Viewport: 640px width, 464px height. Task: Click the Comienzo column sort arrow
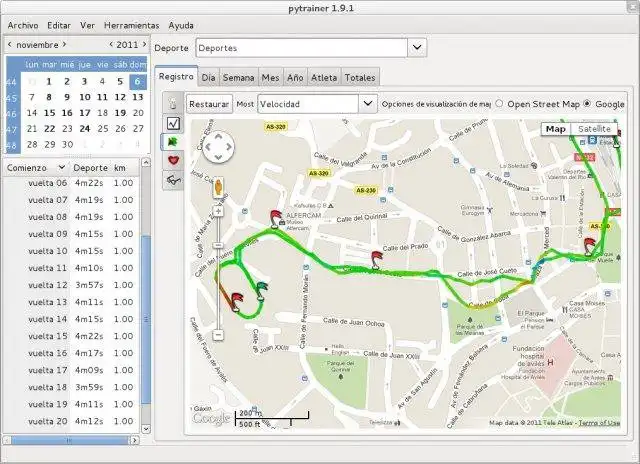62,167
